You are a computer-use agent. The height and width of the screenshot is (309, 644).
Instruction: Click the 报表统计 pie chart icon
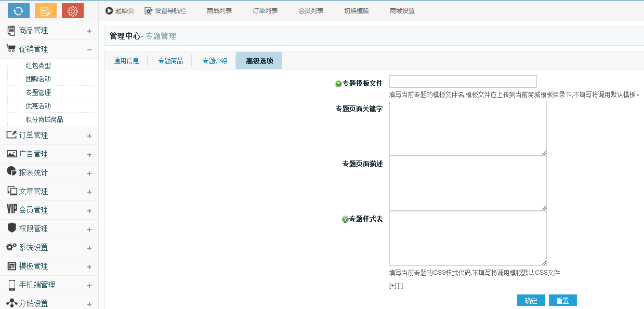click(x=11, y=171)
